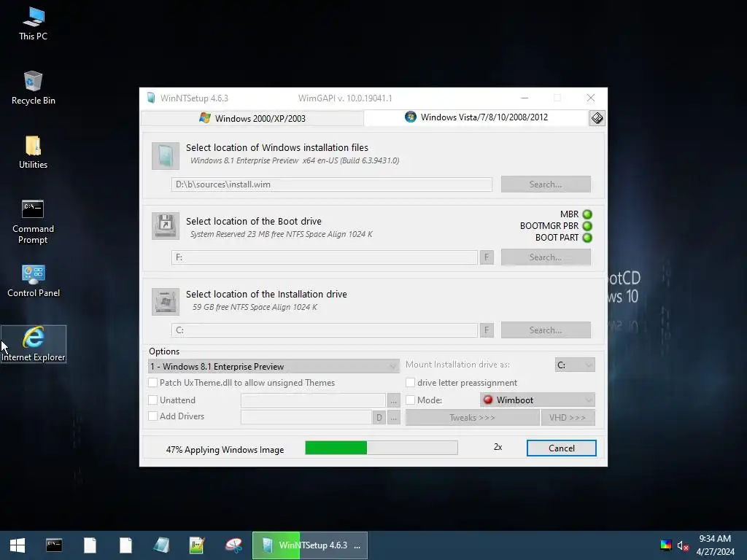Open the VHD >>> panel
The width and height of the screenshot is (747, 560).
pyautogui.click(x=568, y=418)
